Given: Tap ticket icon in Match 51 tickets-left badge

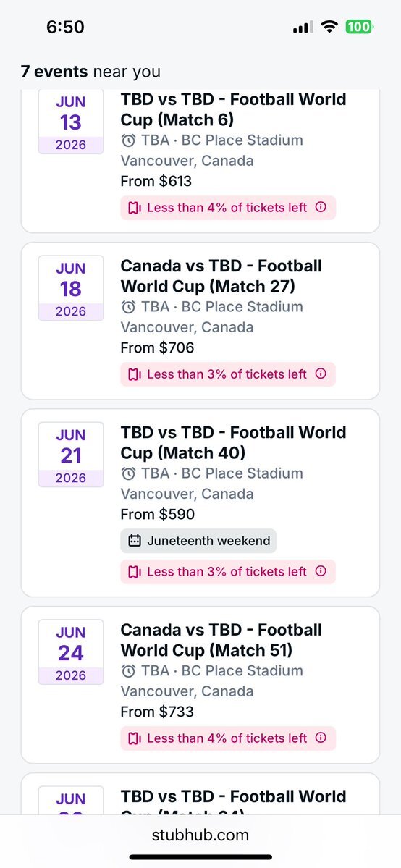Looking at the screenshot, I should [135, 738].
